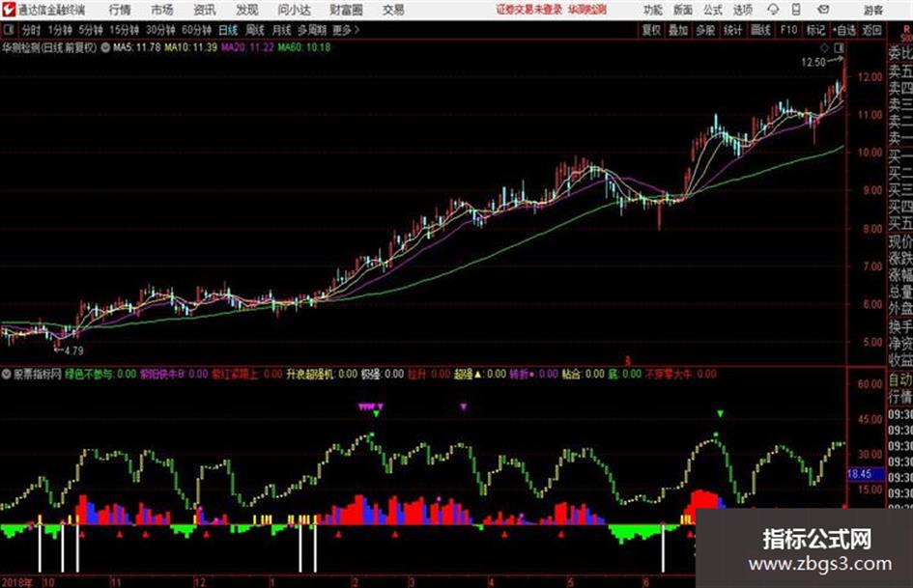The height and width of the screenshot is (588, 913).
Task: Open the 行情 menu
Action: (x=120, y=10)
